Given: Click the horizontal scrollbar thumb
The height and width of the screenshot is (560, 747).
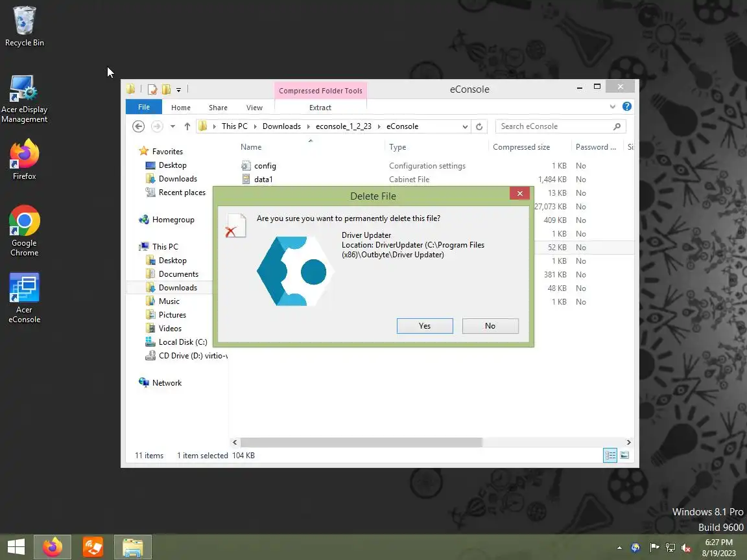Looking at the screenshot, I should click(361, 443).
